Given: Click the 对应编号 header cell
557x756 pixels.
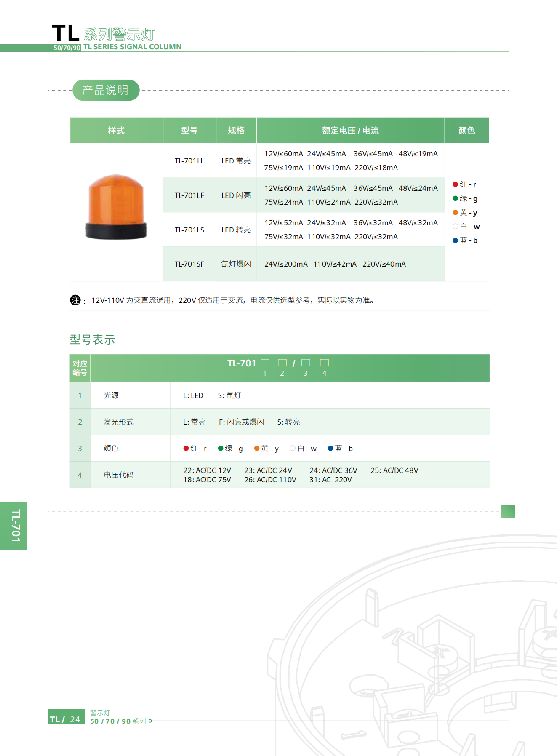Looking at the screenshot, I should click(x=80, y=368).
